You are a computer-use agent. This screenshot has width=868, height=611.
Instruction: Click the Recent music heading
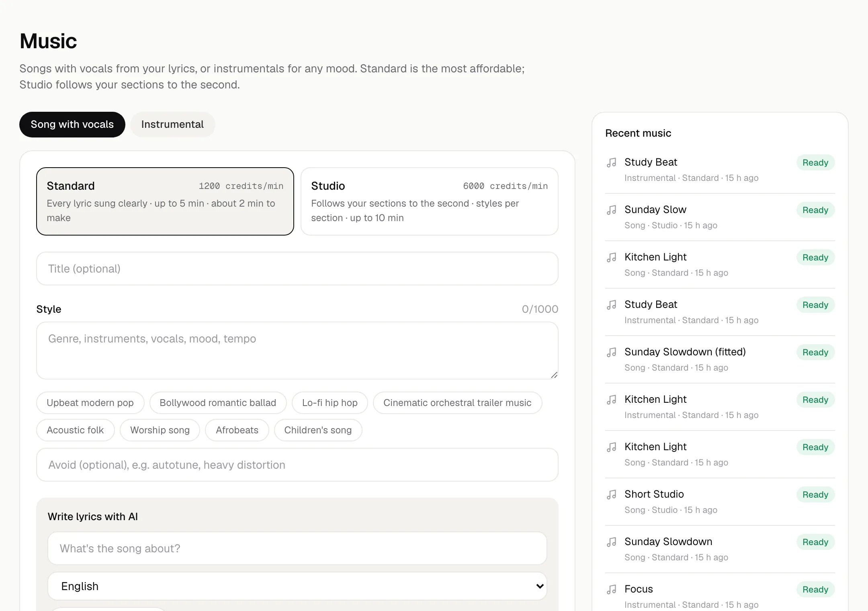pos(638,133)
